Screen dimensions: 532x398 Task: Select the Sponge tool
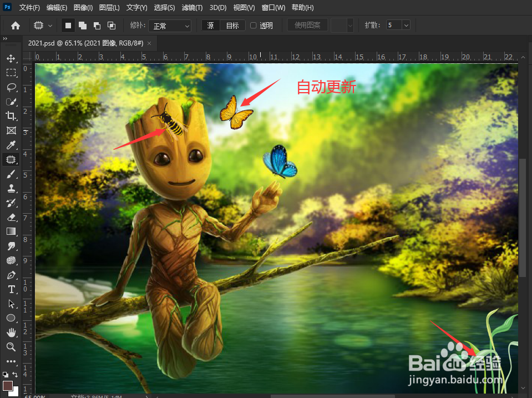click(11, 260)
